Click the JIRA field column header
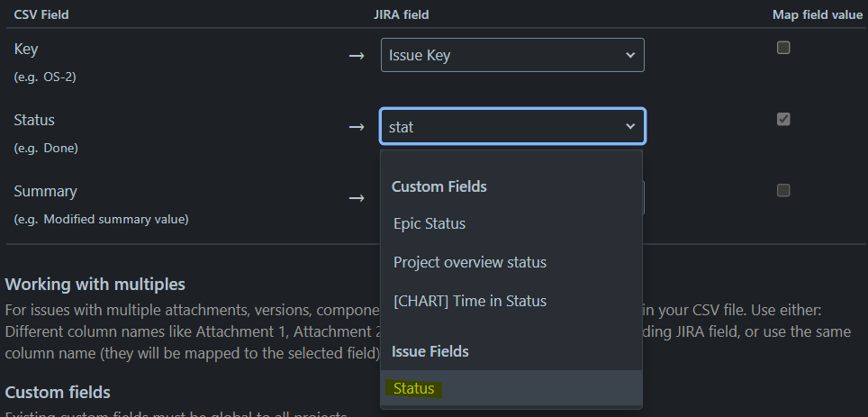Viewport: 868px width, 417px height. point(402,15)
